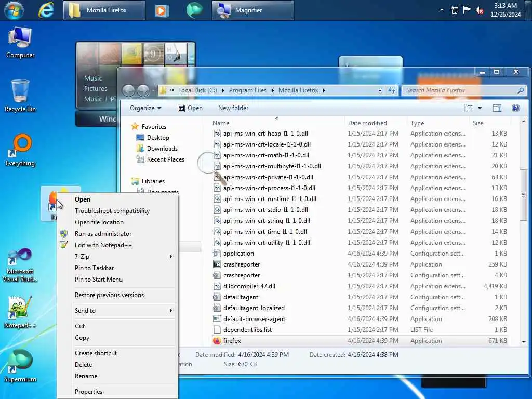Image resolution: width=532 pixels, height=399 pixels.
Task: Choose Edit with Notepad++
Action: coord(117,245)
